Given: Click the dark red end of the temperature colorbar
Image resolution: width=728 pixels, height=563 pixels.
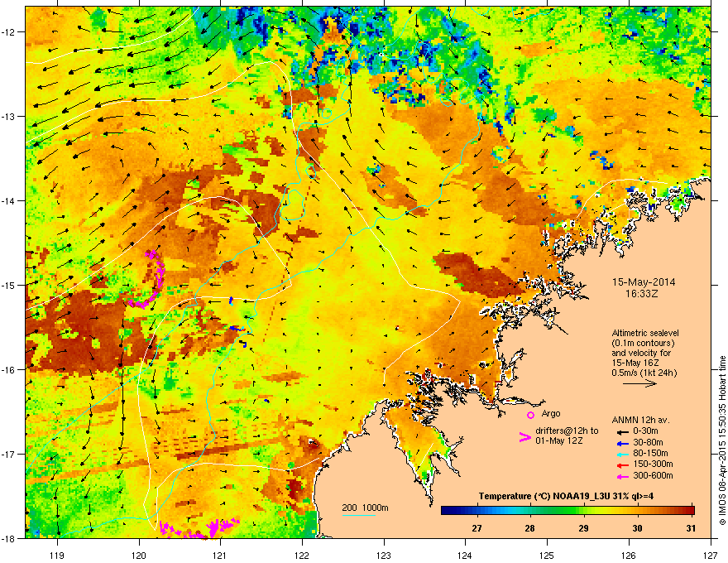Looking at the screenshot, I should [x=691, y=511].
